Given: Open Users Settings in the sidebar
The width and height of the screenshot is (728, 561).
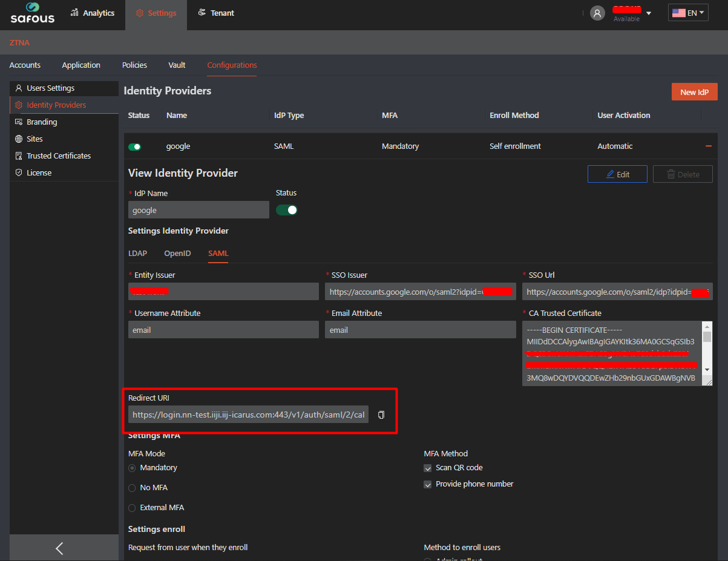Looking at the screenshot, I should coord(50,88).
